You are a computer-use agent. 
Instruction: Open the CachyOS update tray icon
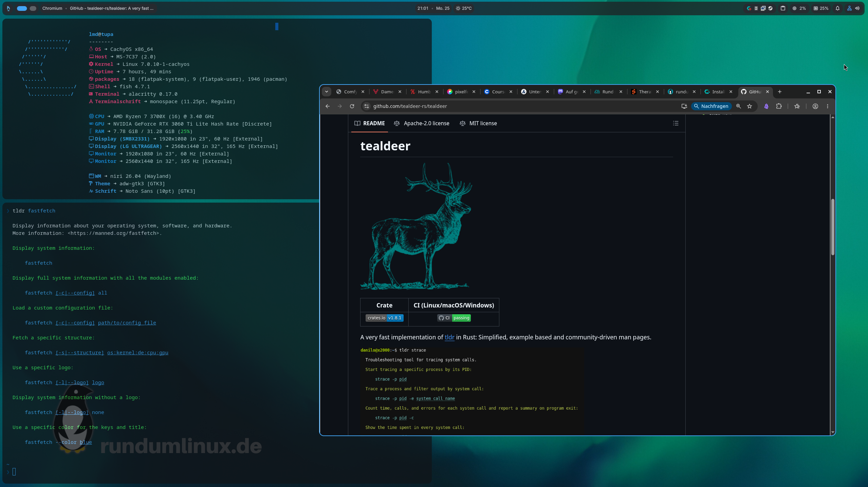click(749, 8)
